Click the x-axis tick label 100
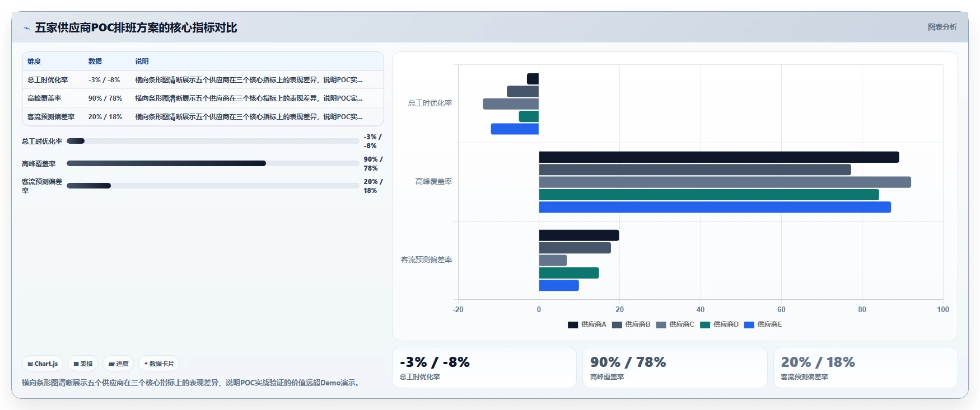The image size is (980, 410). [x=943, y=310]
